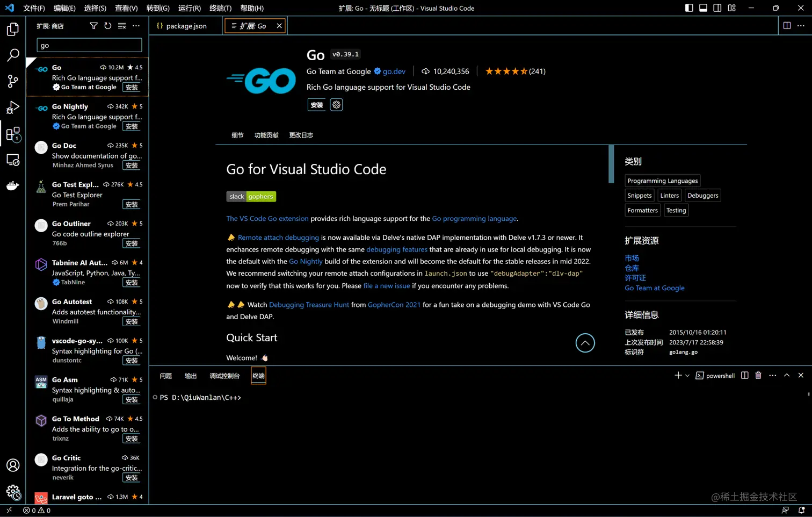Open notifications bell in status bar
This screenshot has height=517, width=812.
click(x=801, y=511)
